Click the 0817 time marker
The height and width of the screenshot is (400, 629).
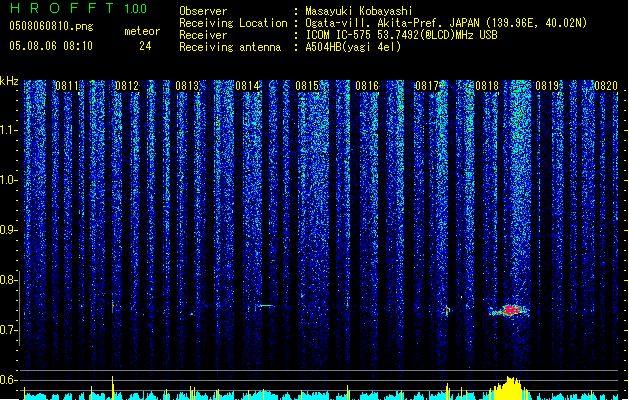pos(427,86)
